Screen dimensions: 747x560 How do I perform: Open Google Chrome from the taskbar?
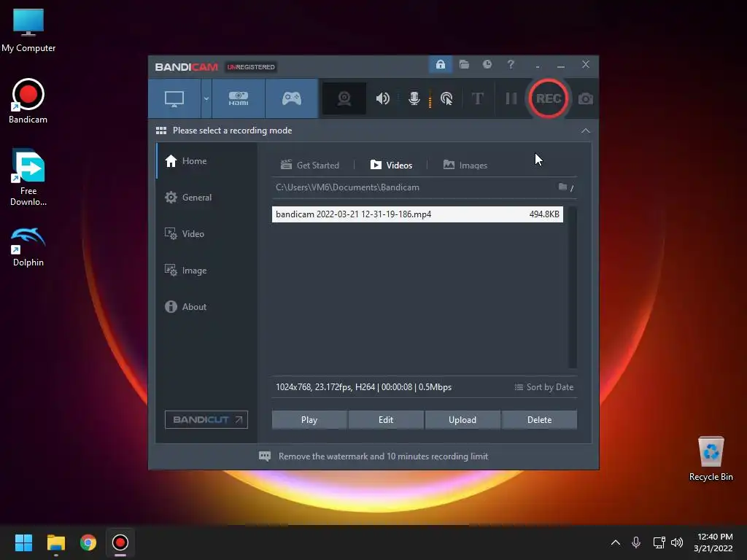pyautogui.click(x=88, y=542)
